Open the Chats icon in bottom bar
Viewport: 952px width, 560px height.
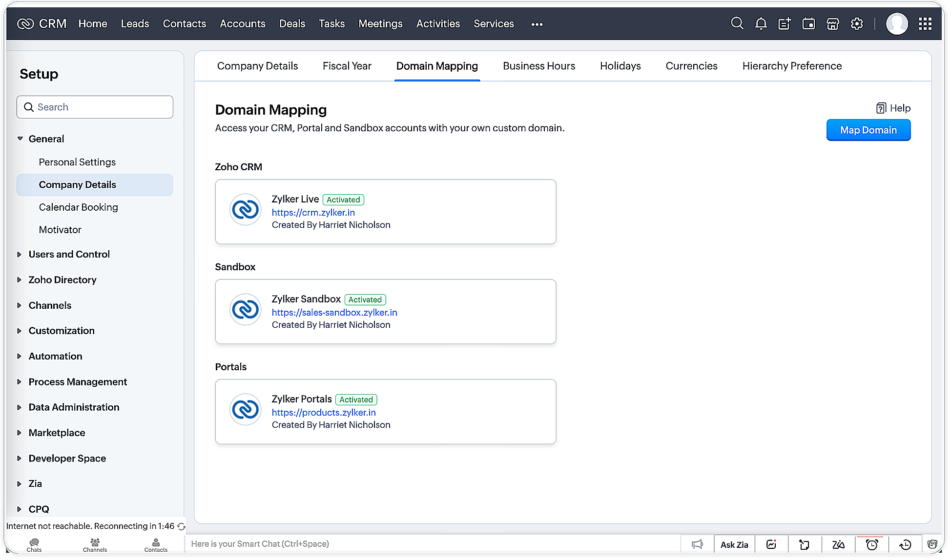pos(34,544)
